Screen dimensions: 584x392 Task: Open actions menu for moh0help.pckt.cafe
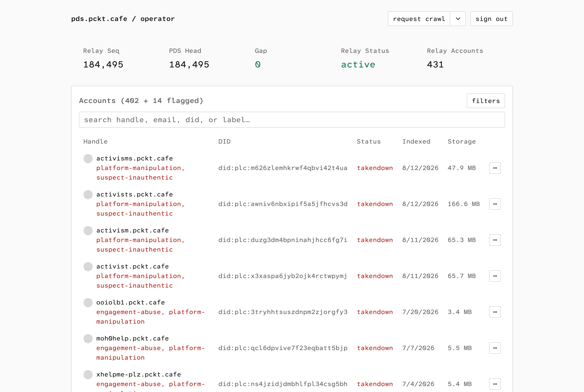[495, 348]
